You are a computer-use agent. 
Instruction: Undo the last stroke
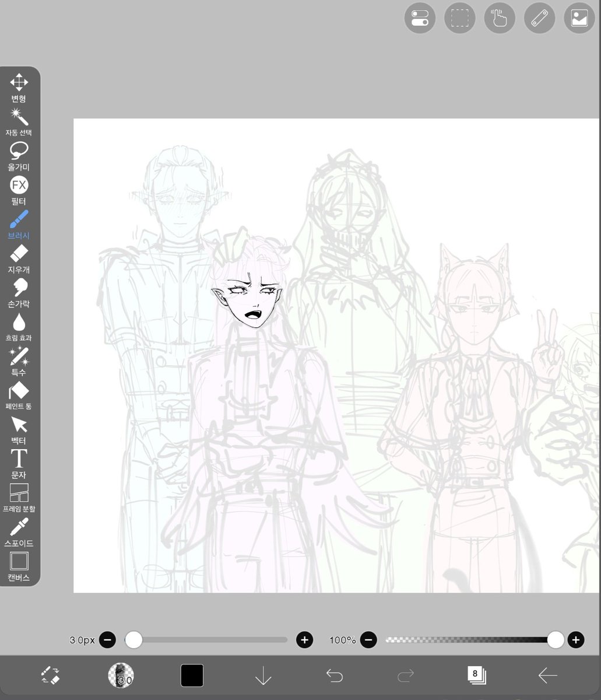tap(335, 675)
